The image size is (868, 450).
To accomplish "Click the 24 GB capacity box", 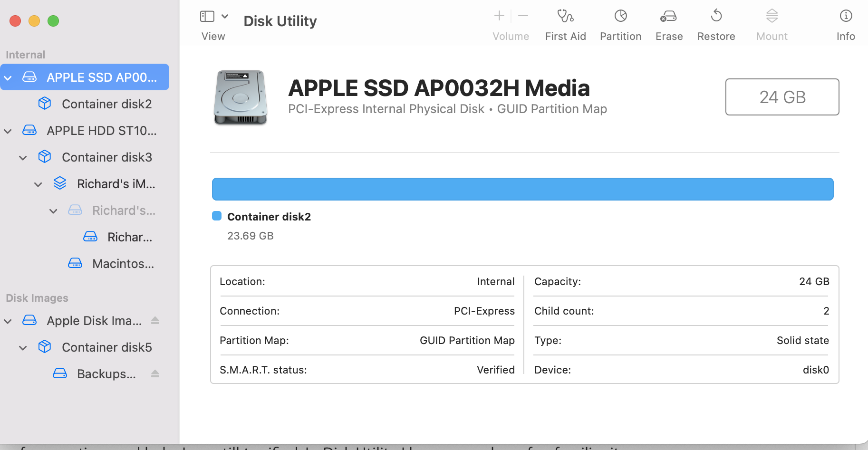I will pyautogui.click(x=782, y=97).
